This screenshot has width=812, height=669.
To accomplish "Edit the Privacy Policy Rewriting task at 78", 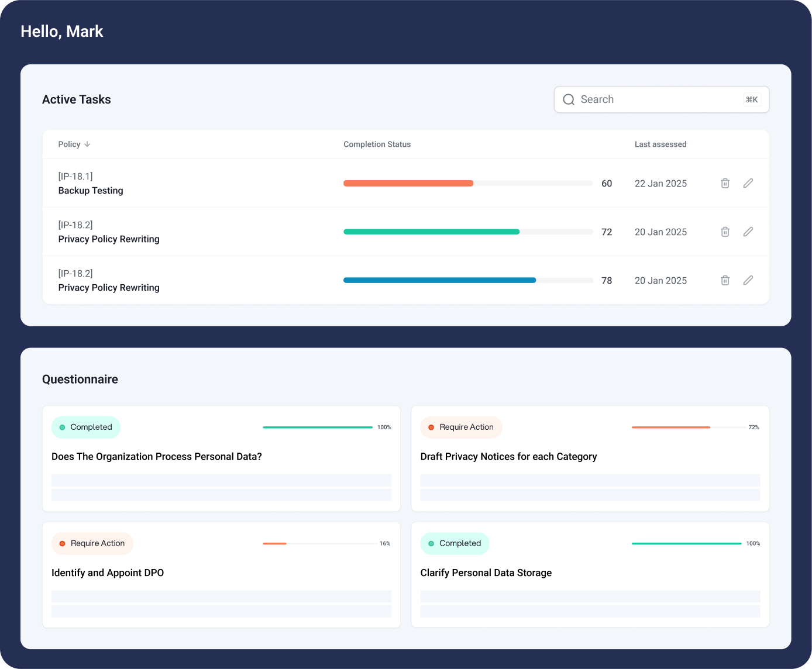I will tap(748, 280).
